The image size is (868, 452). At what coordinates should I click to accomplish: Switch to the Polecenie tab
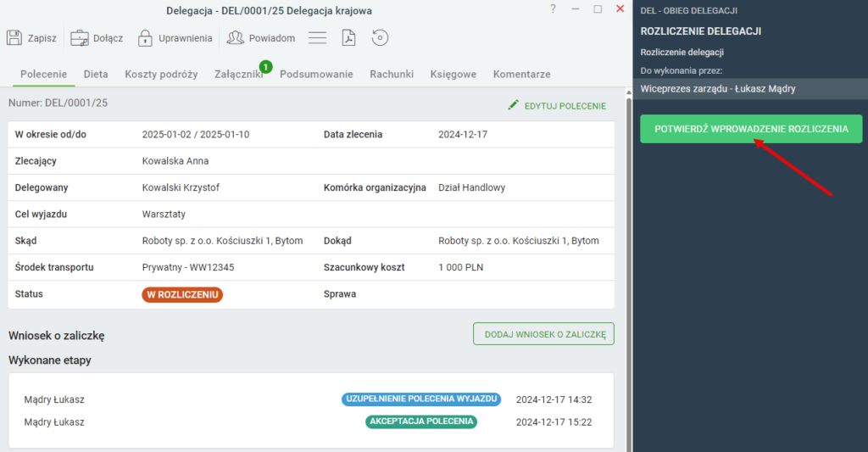click(44, 75)
